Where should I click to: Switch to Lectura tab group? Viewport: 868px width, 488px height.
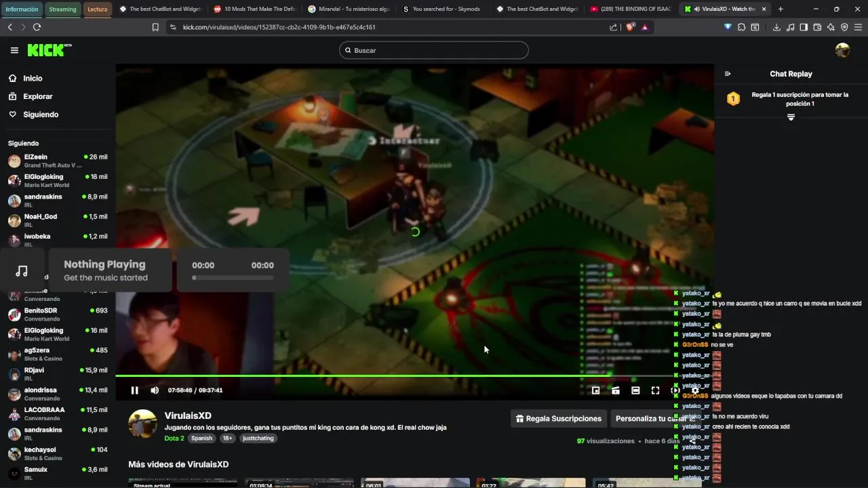pyautogui.click(x=98, y=9)
